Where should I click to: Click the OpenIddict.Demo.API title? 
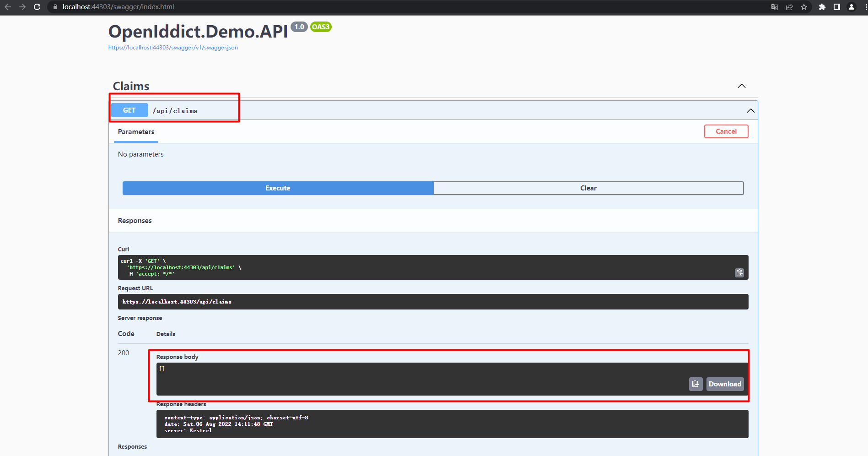[198, 32]
